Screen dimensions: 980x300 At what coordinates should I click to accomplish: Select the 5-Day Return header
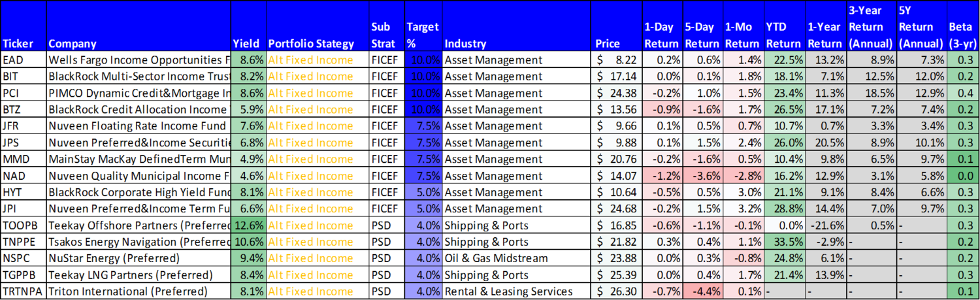(x=702, y=27)
